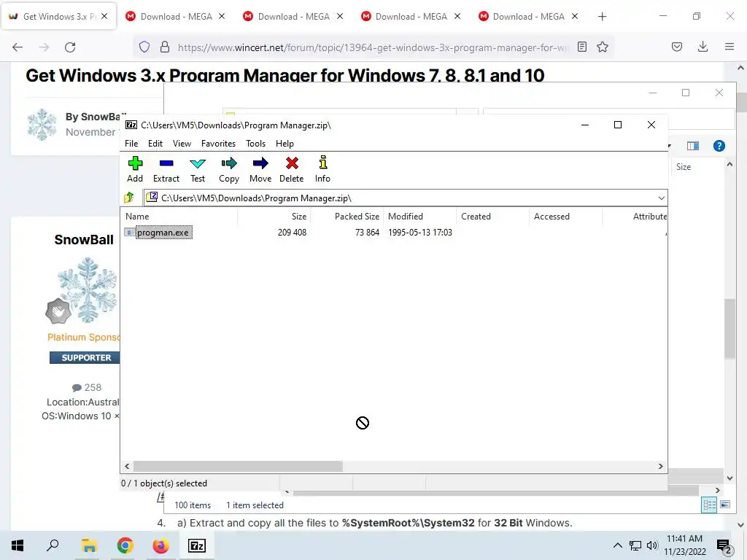Sort by the Created column header
The height and width of the screenshot is (560, 747).
(492, 216)
